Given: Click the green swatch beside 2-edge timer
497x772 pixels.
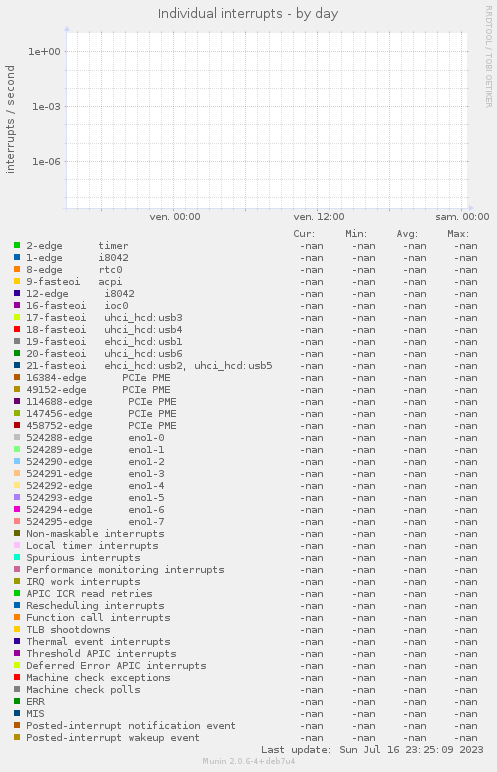Looking at the screenshot, I should [x=17, y=245].
